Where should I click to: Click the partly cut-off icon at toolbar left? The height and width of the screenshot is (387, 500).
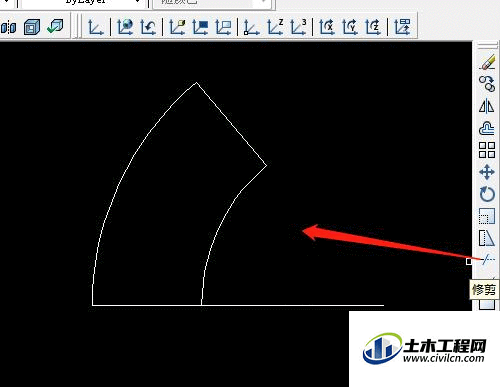tap(8, 27)
